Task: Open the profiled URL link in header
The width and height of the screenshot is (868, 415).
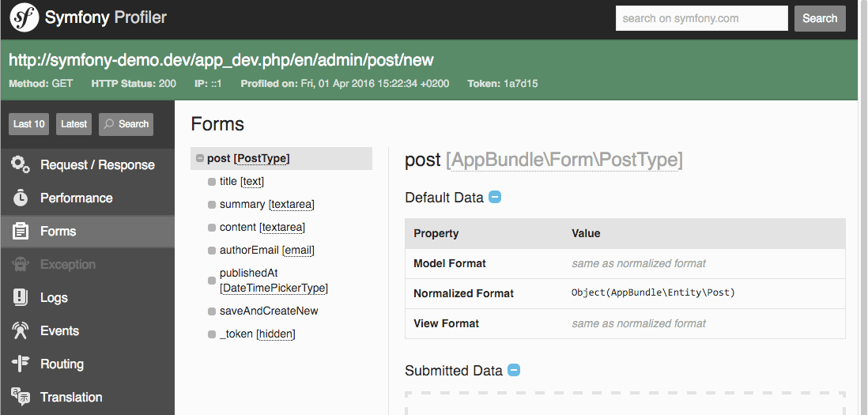Action: [x=221, y=60]
